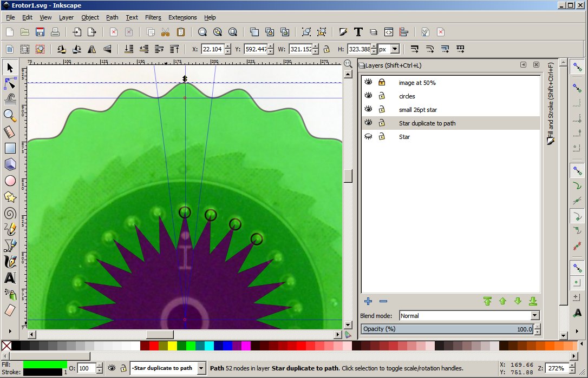Open the px units dropdown
Viewport: 588px width, 378px height.
coord(394,49)
